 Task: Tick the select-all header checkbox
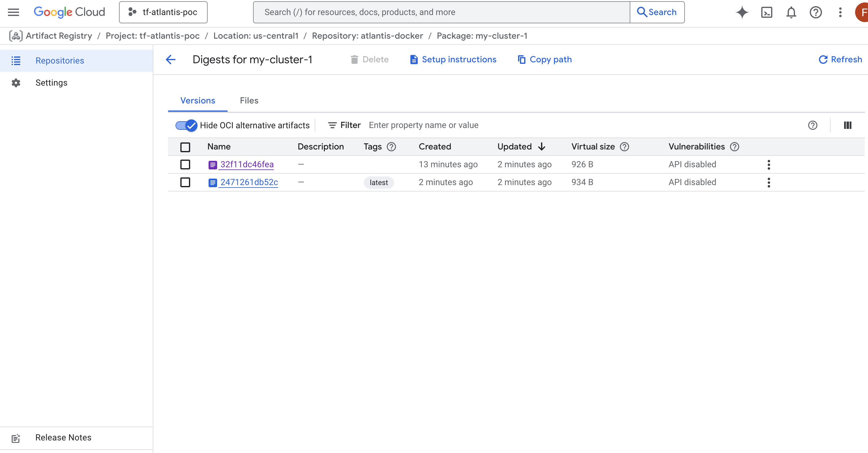click(x=185, y=147)
